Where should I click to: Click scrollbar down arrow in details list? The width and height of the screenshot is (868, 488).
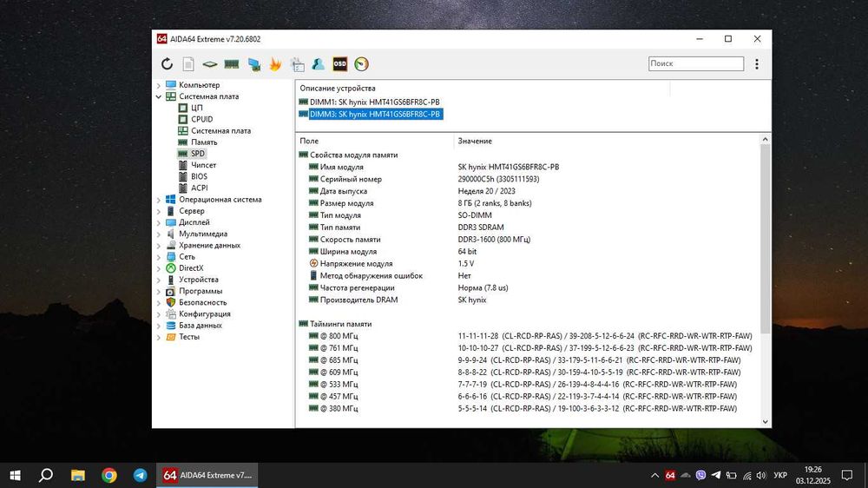point(765,422)
